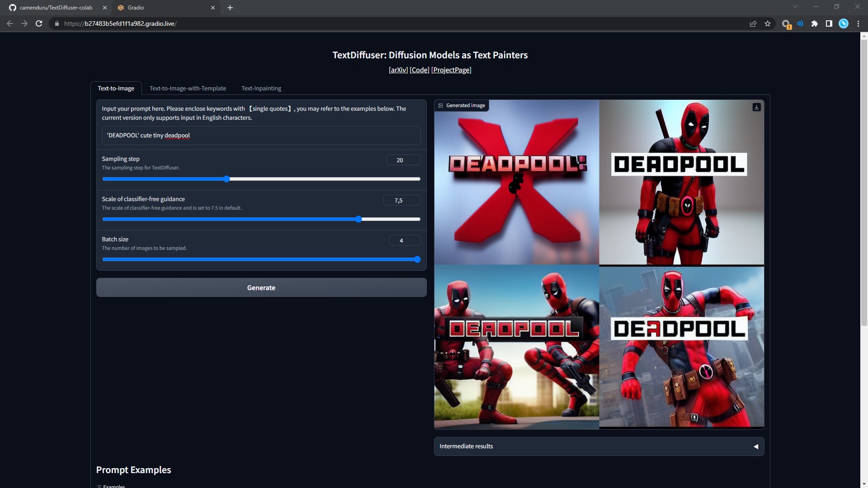Click the browser reload icon
The image size is (868, 488).
tap(39, 23)
